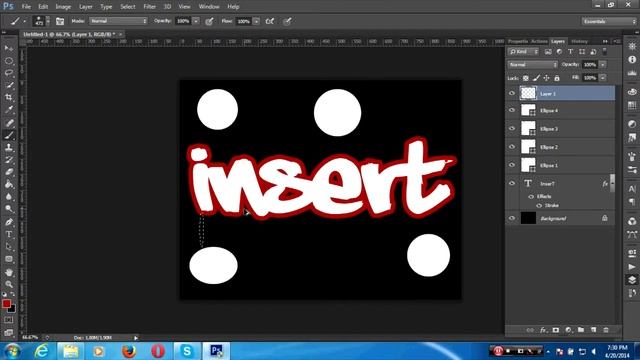The height and width of the screenshot is (360, 640).
Task: Select the Blur tool
Action: click(9, 196)
